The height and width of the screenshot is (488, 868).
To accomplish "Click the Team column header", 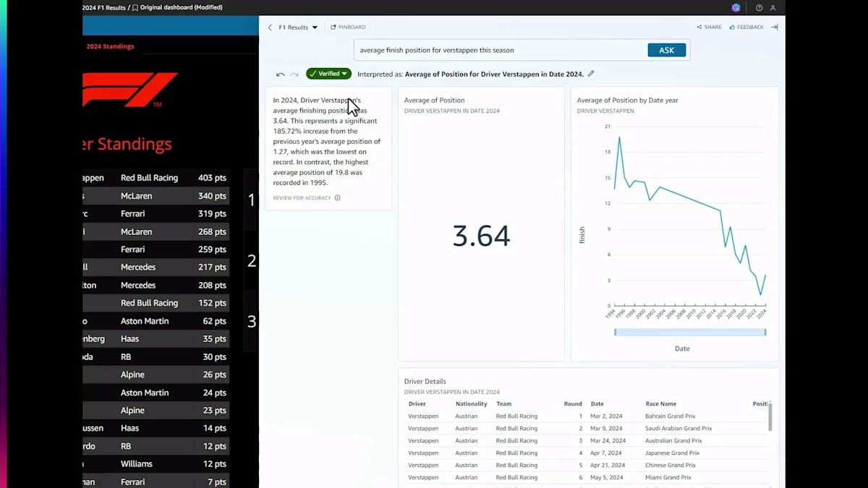I will [x=503, y=404].
